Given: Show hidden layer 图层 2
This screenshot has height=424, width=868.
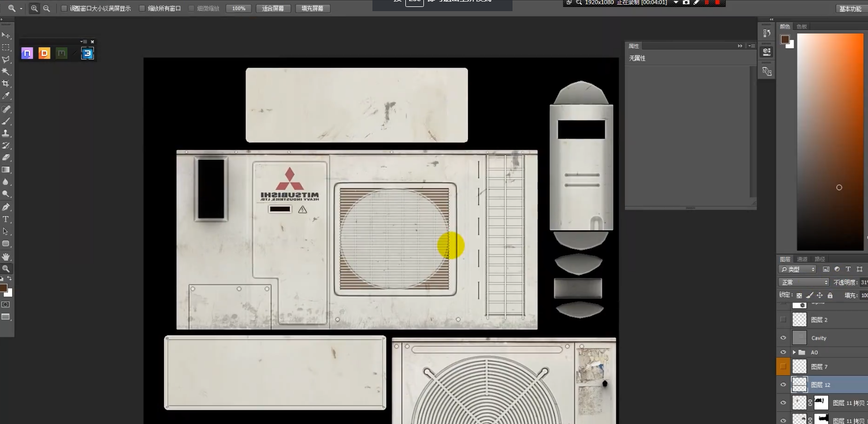Looking at the screenshot, I should point(783,319).
